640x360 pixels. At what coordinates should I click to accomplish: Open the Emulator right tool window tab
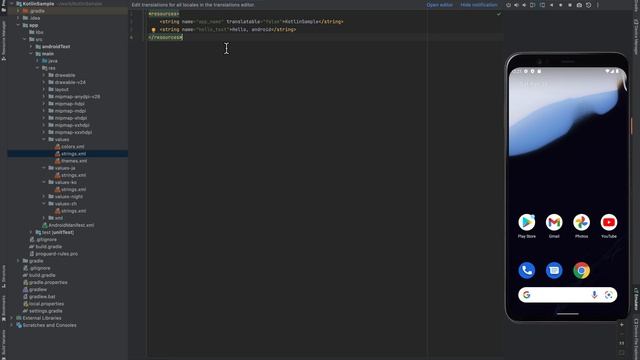636,299
